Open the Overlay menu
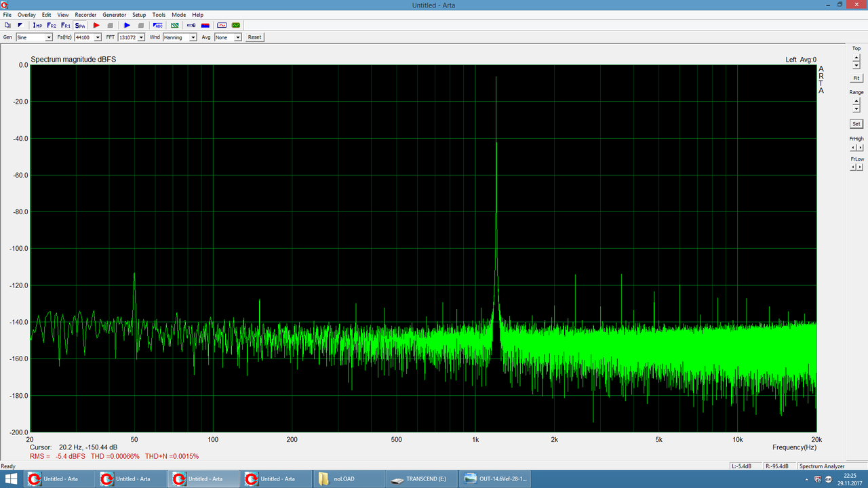This screenshot has width=868, height=488. click(26, 14)
